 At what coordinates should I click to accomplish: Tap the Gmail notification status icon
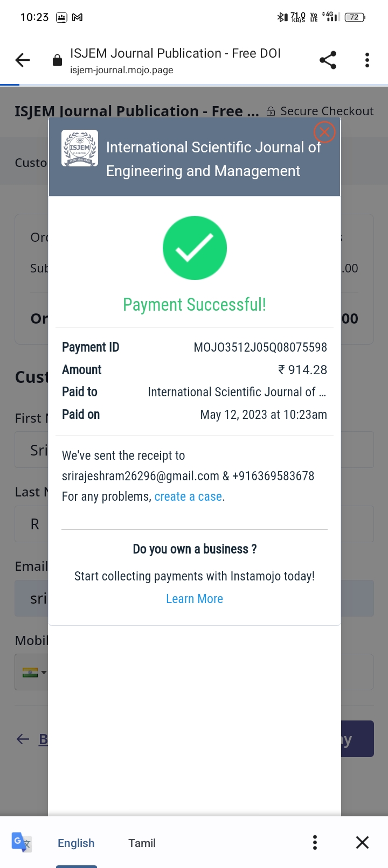pos(78,18)
